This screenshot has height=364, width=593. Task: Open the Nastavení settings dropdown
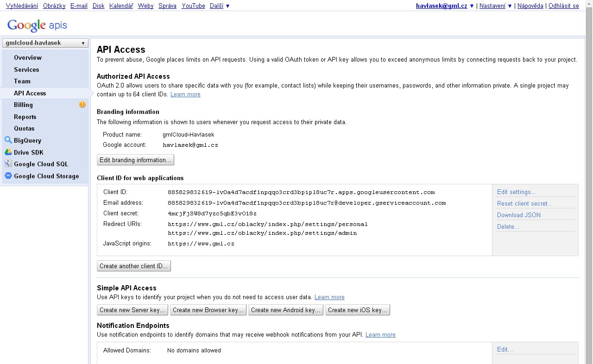(495, 6)
